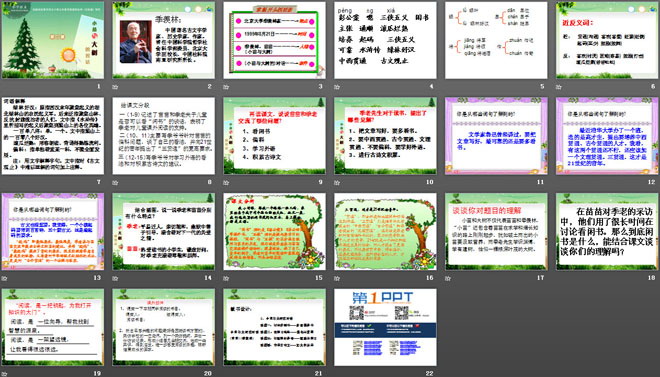
Task: Select slide 20 thumbnail with red heading 课外延伸
Action: pos(163,327)
